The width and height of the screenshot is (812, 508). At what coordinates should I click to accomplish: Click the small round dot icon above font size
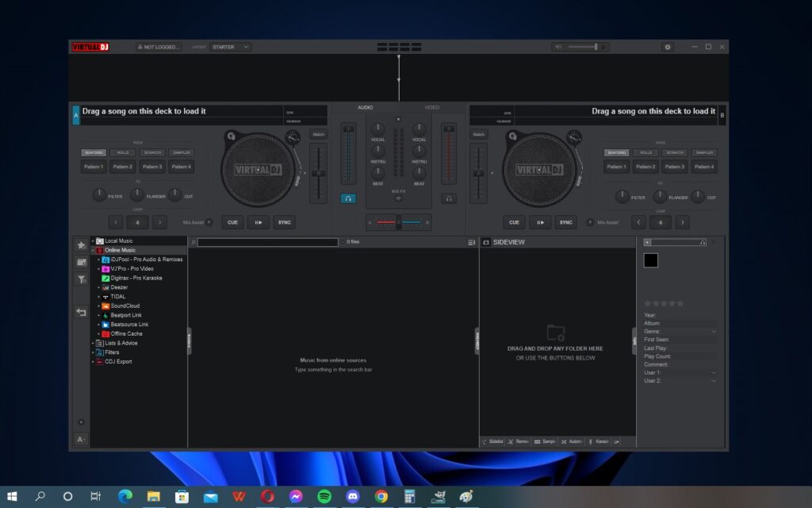pos(82,422)
